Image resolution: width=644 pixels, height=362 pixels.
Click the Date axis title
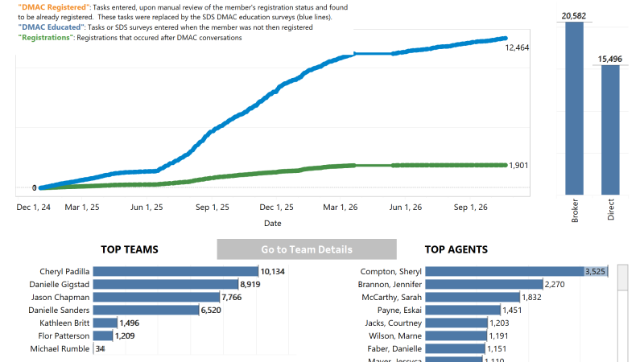tap(273, 224)
